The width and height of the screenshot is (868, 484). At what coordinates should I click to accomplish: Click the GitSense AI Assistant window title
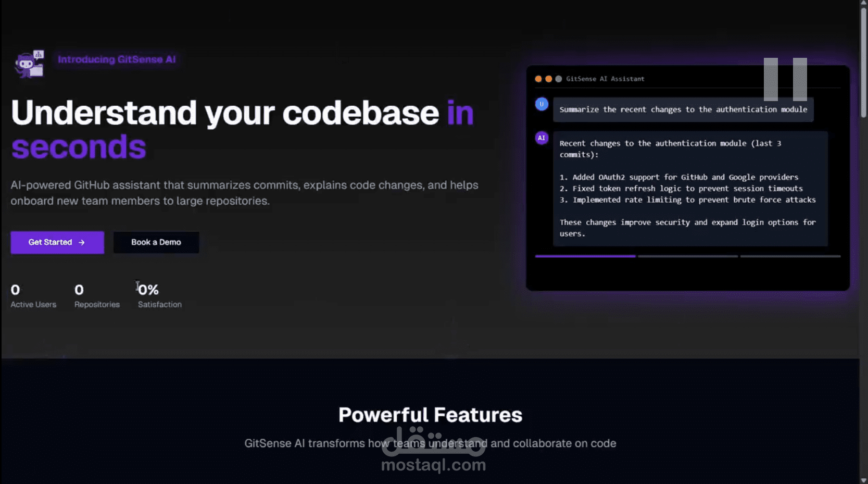coord(605,79)
